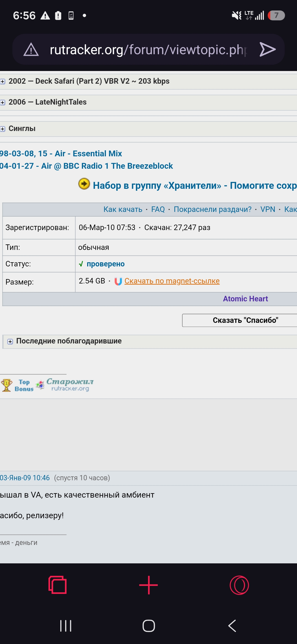Open Набор в группу «Хранители» link
Image resolution: width=297 pixels, height=644 pixels.
[195, 185]
